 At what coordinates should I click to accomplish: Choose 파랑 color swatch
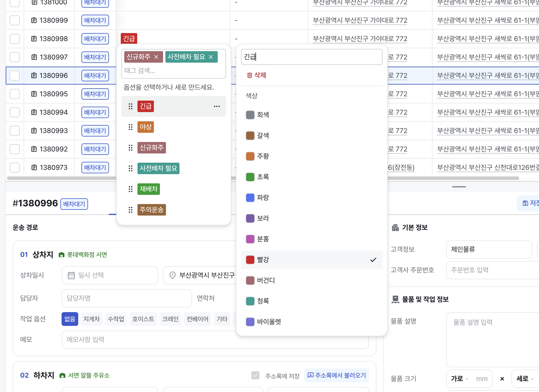coord(250,198)
